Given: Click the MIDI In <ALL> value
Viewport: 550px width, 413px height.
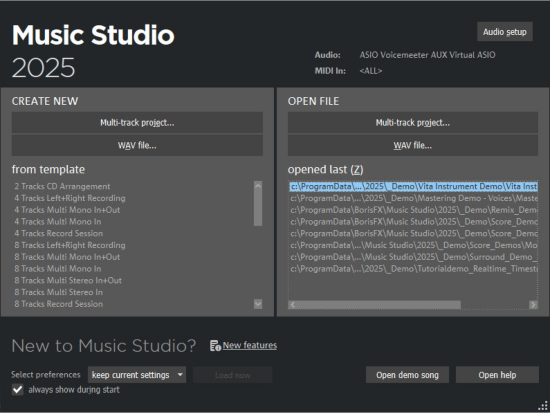Looking at the screenshot, I should point(370,71).
